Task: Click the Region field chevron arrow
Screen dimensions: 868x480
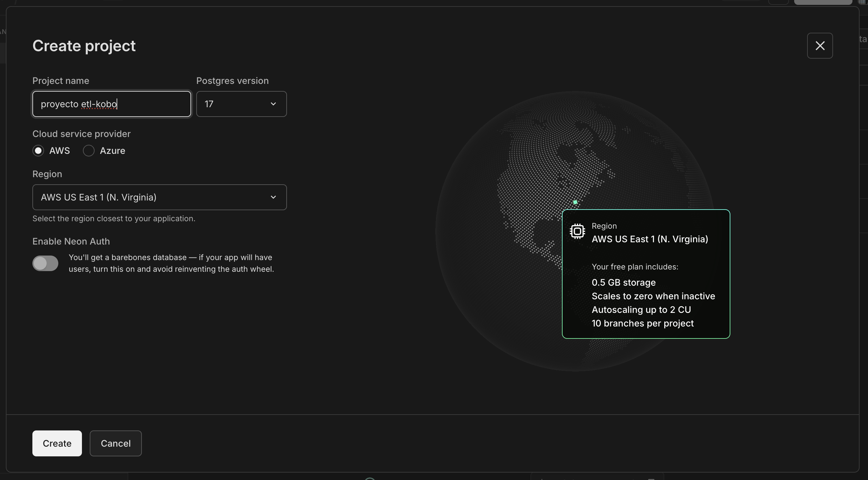Action: click(x=273, y=197)
